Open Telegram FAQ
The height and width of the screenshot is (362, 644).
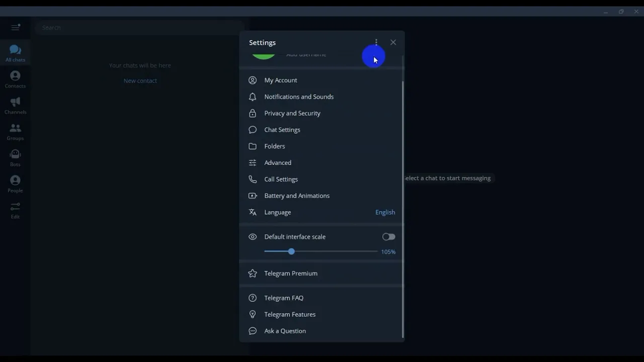321,298
